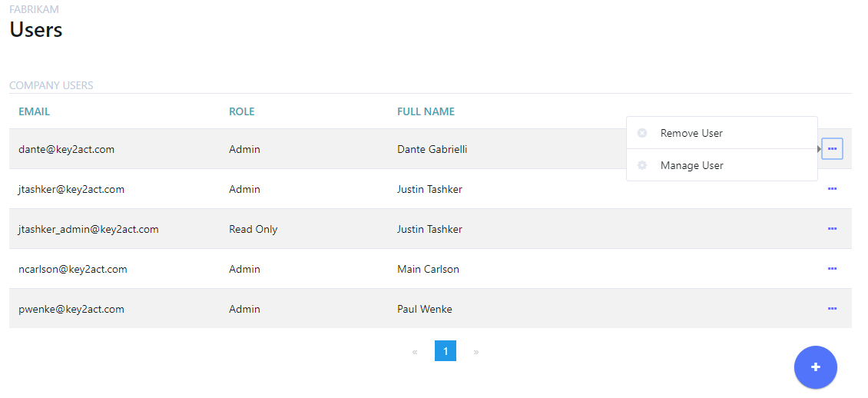
Task: Click the Read Only role cell
Action: pyautogui.click(x=253, y=229)
